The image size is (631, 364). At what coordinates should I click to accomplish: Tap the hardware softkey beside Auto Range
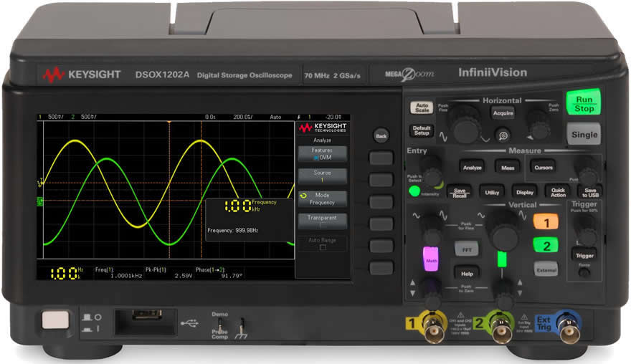click(x=381, y=246)
